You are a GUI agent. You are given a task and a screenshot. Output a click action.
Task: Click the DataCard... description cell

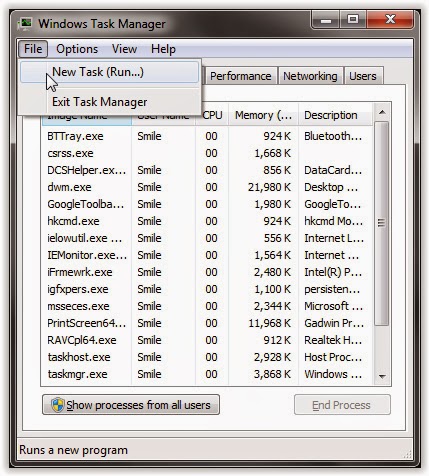[333, 170]
